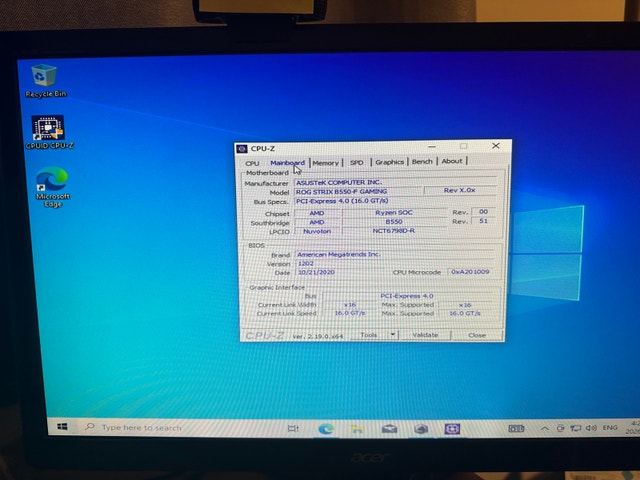640x480 pixels.
Task: Open File Explorer from the taskbar
Action: [357, 429]
